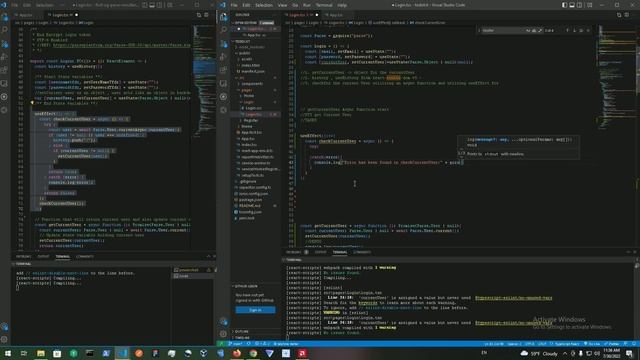The image size is (640, 360).
Task: Close the right window terminal panel
Action: [635, 252]
